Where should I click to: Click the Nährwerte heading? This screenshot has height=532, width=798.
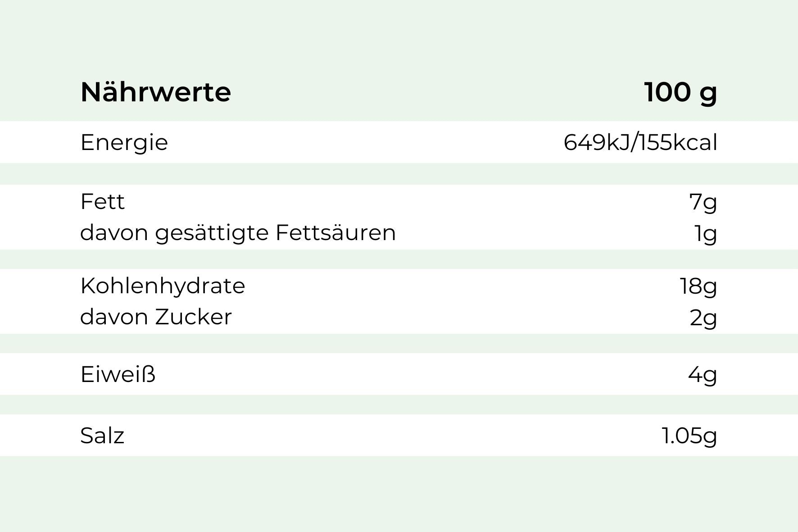(x=155, y=92)
